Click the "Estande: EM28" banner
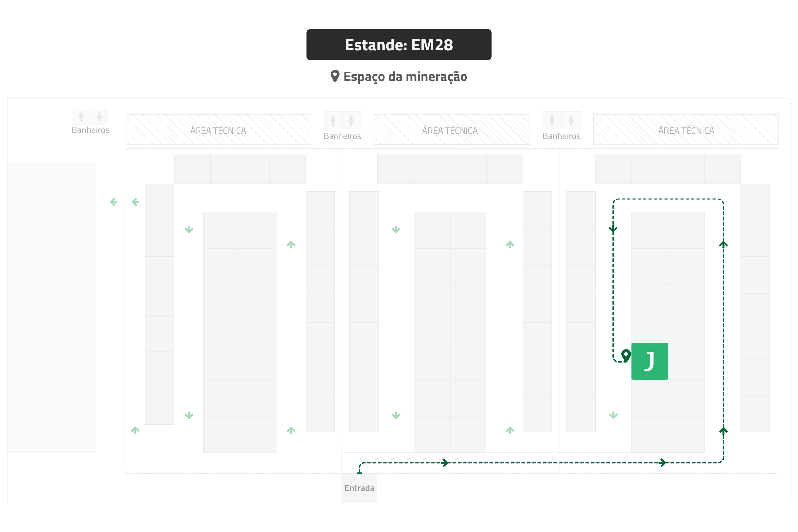Viewport: 798px width, 532px height. 399,45
